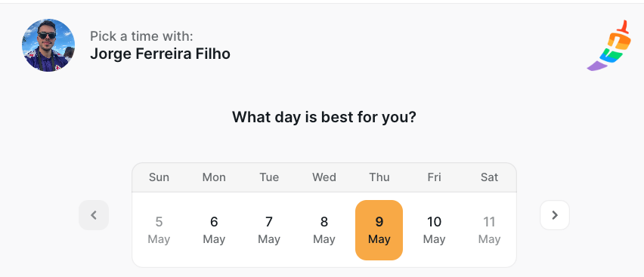Click the Wed column header
The image size is (644, 277).
324,177
